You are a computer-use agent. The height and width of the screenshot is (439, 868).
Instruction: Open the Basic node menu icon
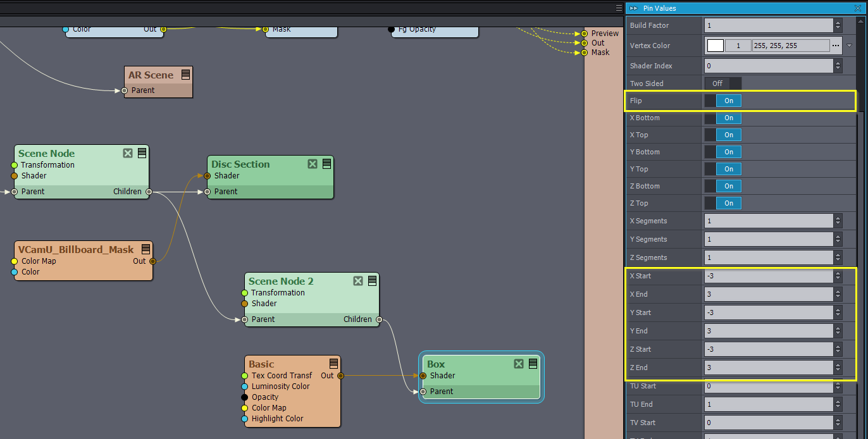[333, 364]
